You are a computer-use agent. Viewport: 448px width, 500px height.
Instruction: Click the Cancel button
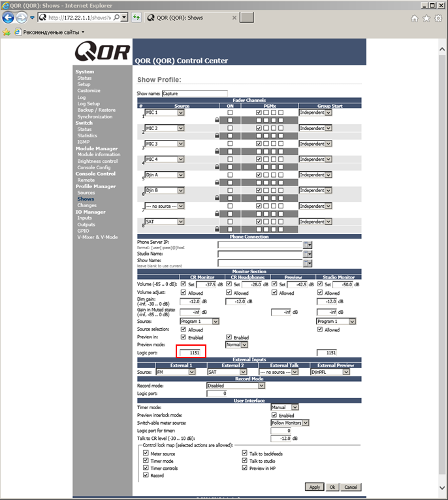click(x=351, y=487)
